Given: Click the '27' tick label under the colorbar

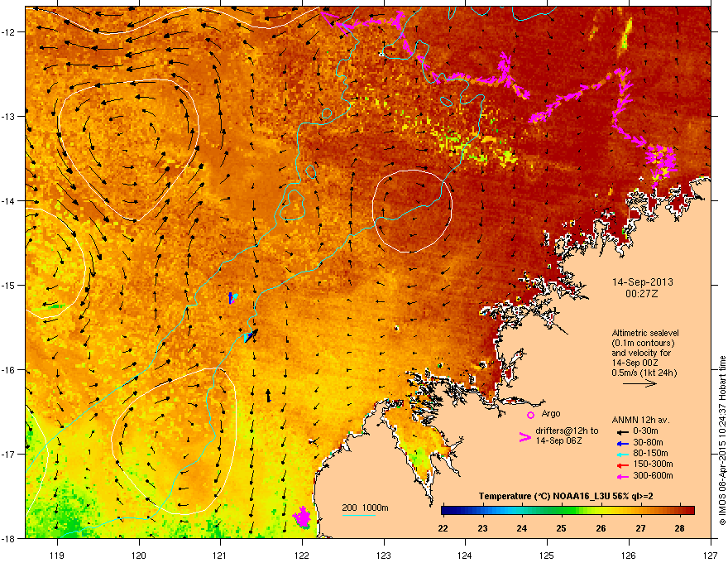Looking at the screenshot, I should tap(640, 528).
